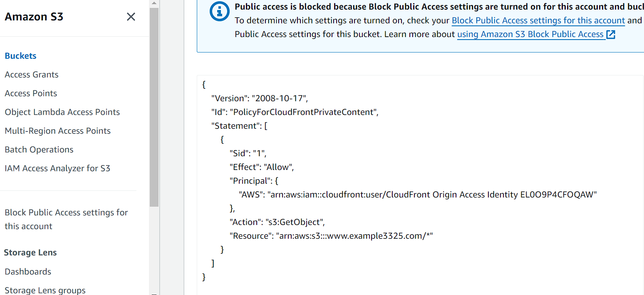Screen dimensions: 644x295
Task: Close the Amazon S3 navigation panel
Action: click(x=131, y=17)
